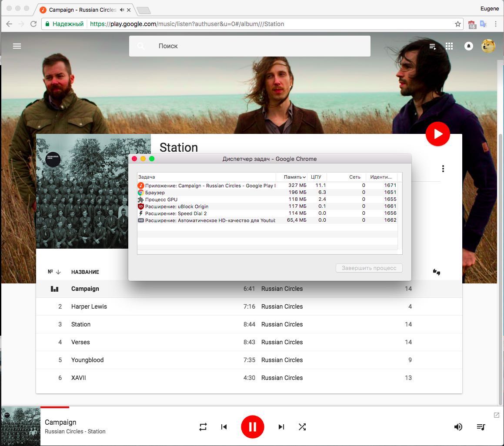
Task: Click the Task Manager title bar
Action: 270,159
